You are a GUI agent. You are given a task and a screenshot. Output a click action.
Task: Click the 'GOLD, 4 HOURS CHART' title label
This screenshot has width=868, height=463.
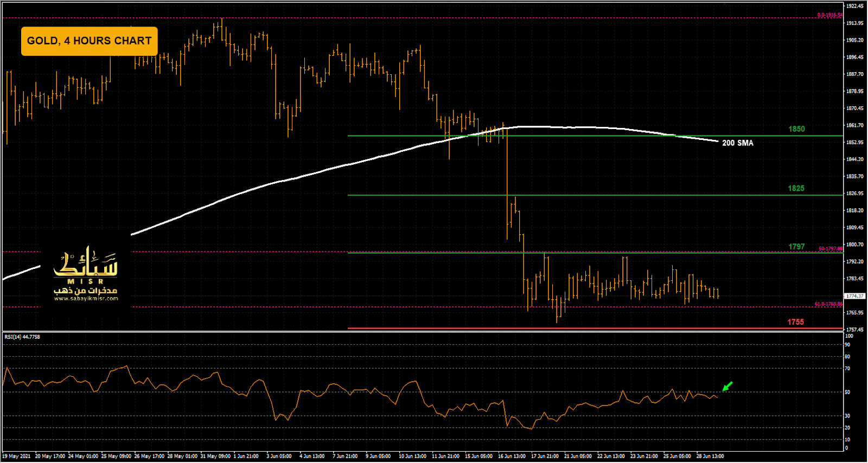[90, 41]
